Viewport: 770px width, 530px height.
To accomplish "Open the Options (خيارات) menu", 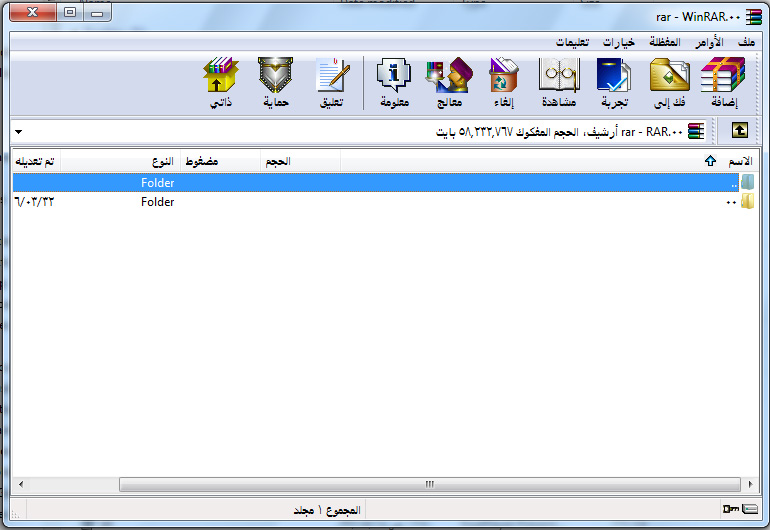I will pos(619,42).
